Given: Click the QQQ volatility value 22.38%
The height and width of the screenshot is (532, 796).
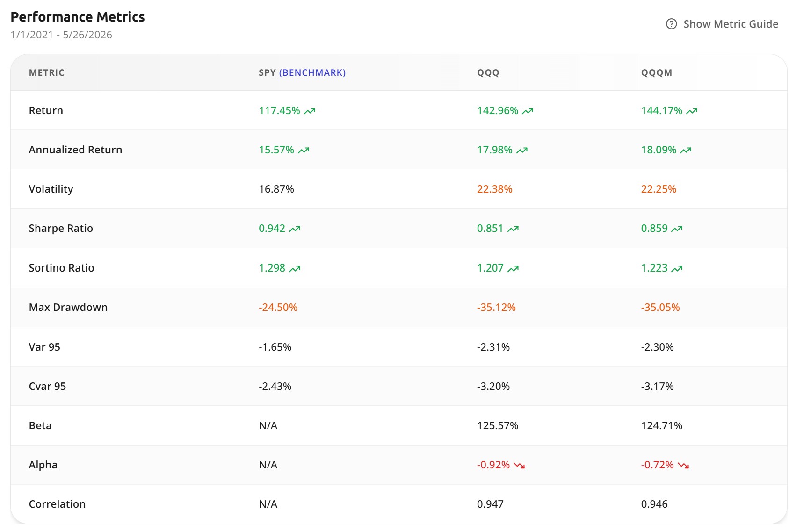Looking at the screenshot, I should tap(495, 189).
